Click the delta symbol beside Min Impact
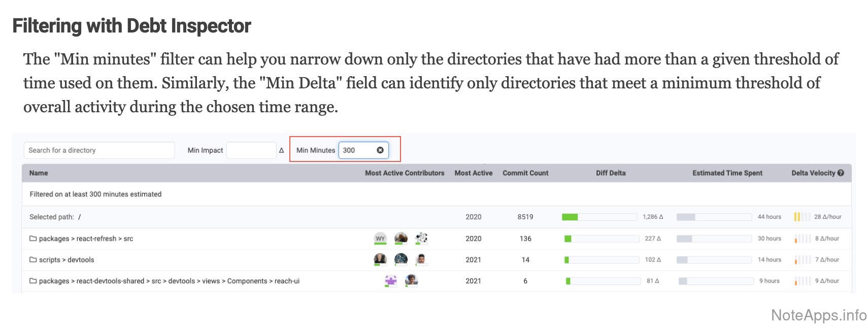868x325 pixels. (x=281, y=150)
